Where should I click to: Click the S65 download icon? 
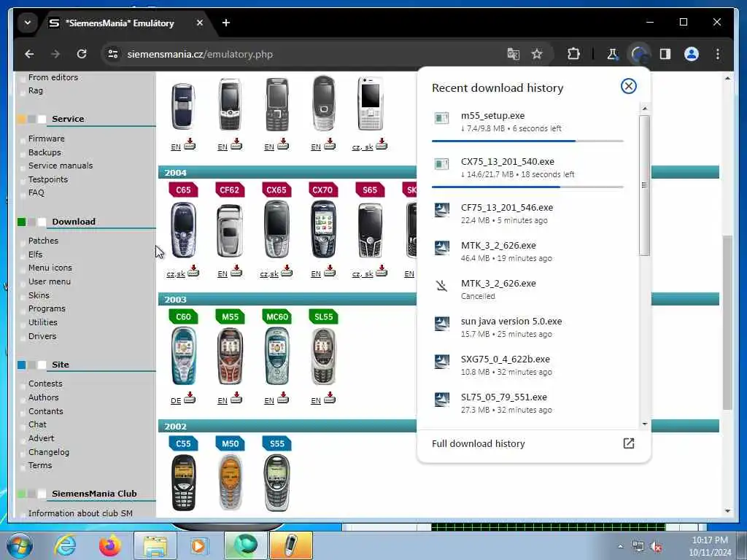pos(381,271)
